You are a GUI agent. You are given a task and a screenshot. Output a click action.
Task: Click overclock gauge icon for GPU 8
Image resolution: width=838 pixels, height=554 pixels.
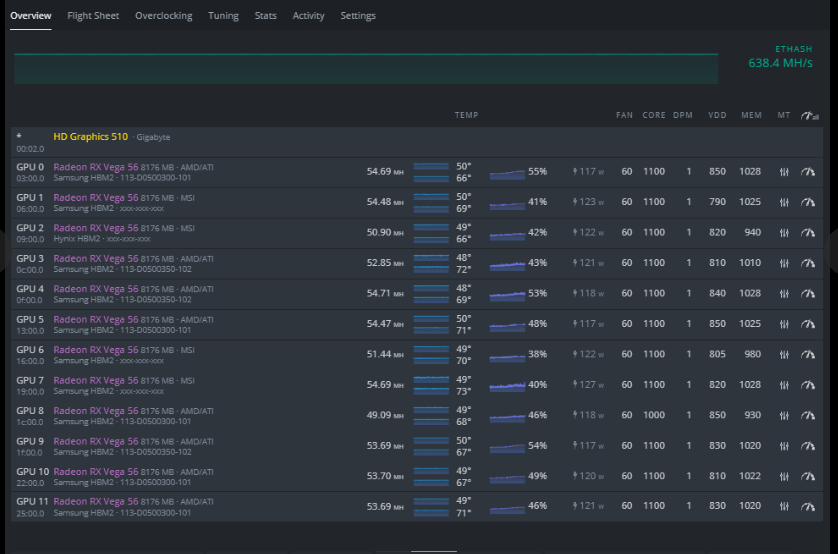pyautogui.click(x=808, y=416)
